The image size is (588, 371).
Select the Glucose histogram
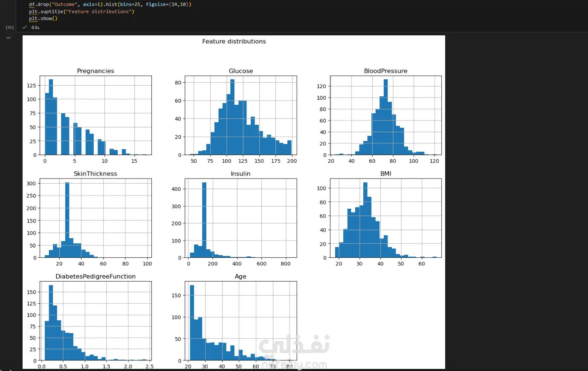tap(240, 115)
